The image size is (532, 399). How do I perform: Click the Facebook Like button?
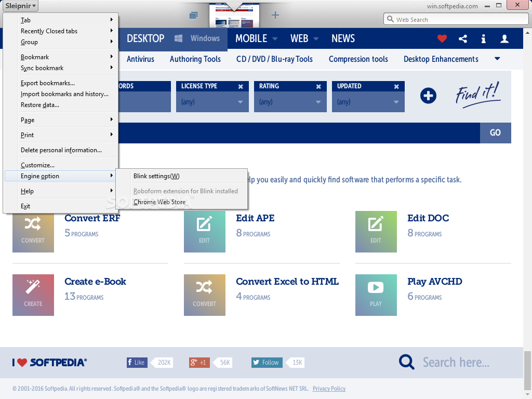[137, 362]
